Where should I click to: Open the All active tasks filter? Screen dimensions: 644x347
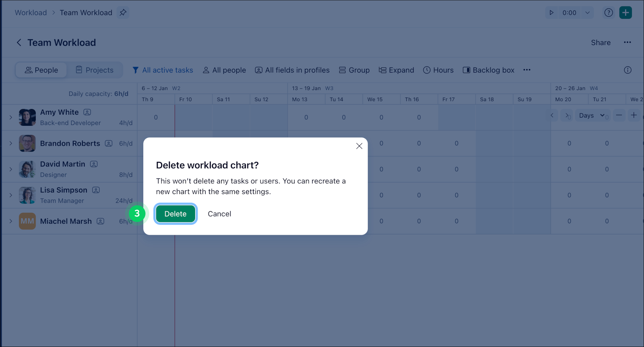click(x=163, y=70)
